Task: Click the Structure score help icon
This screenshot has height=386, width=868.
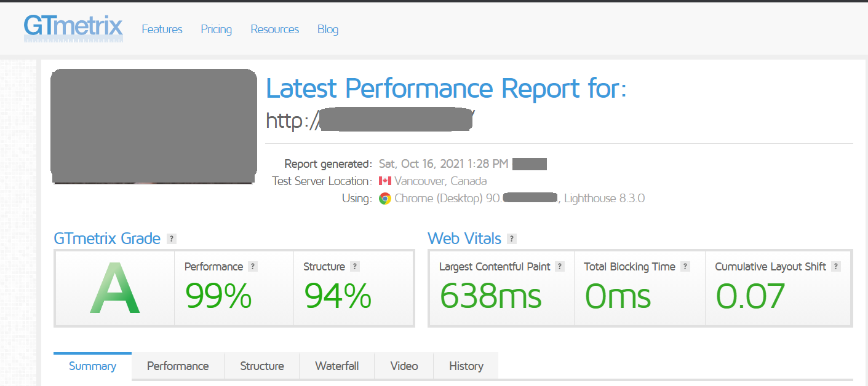Action: point(354,267)
